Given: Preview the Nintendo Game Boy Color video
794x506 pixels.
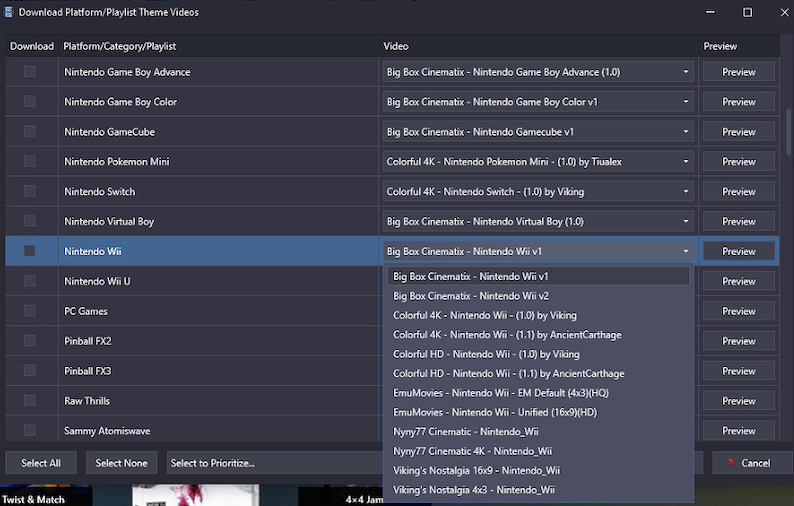Looking at the screenshot, I should [x=739, y=102].
